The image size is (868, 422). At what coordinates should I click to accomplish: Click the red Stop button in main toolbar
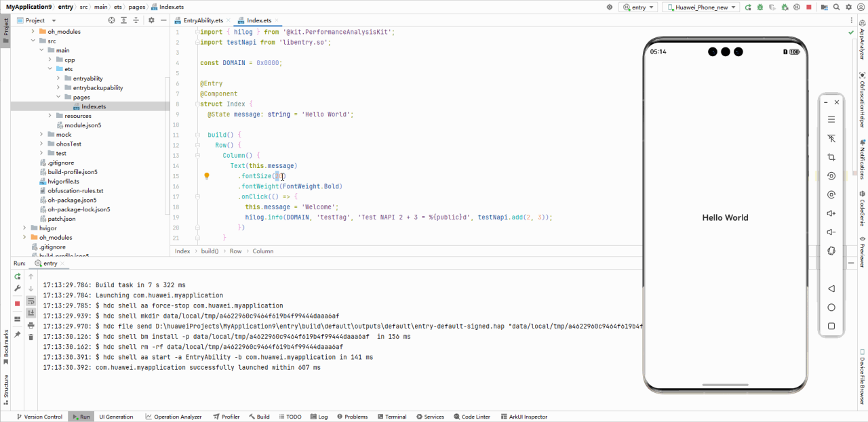click(x=808, y=7)
